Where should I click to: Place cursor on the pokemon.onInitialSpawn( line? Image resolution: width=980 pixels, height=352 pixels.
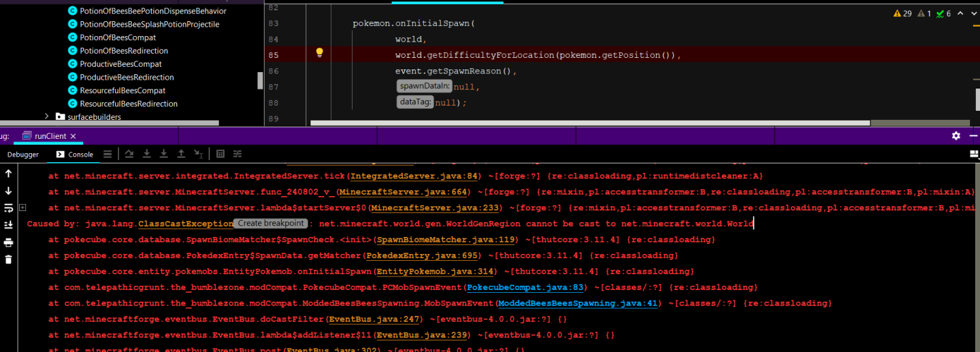point(413,23)
